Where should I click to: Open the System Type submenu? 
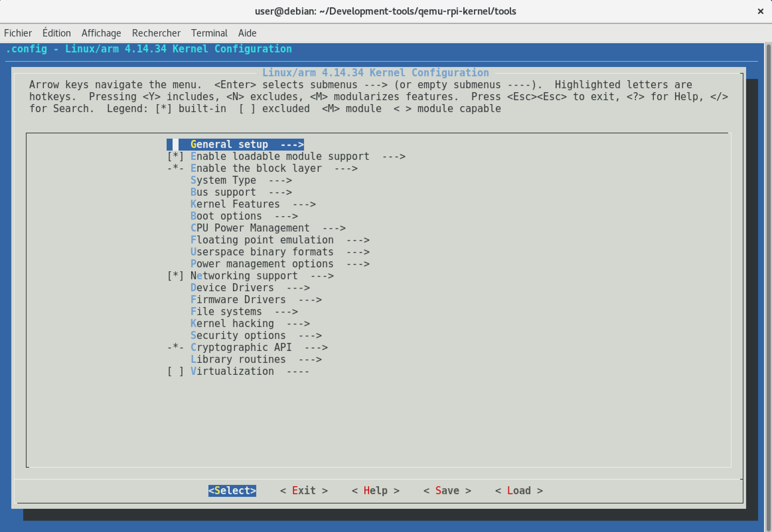click(241, 180)
